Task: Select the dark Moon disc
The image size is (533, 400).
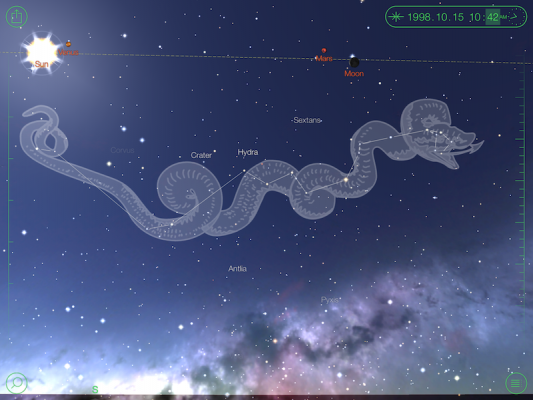Action: pos(354,62)
